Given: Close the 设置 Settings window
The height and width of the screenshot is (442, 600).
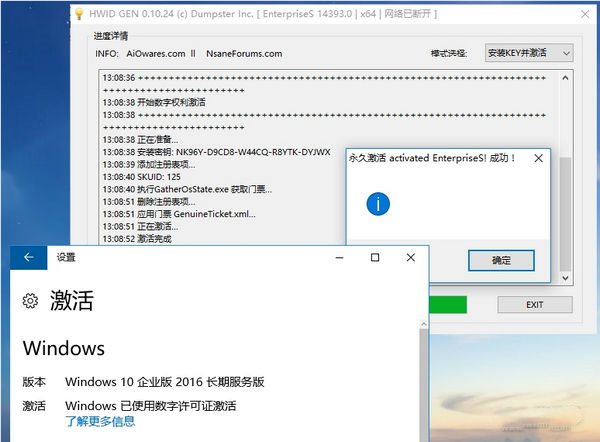Looking at the screenshot, I should click(x=411, y=258).
